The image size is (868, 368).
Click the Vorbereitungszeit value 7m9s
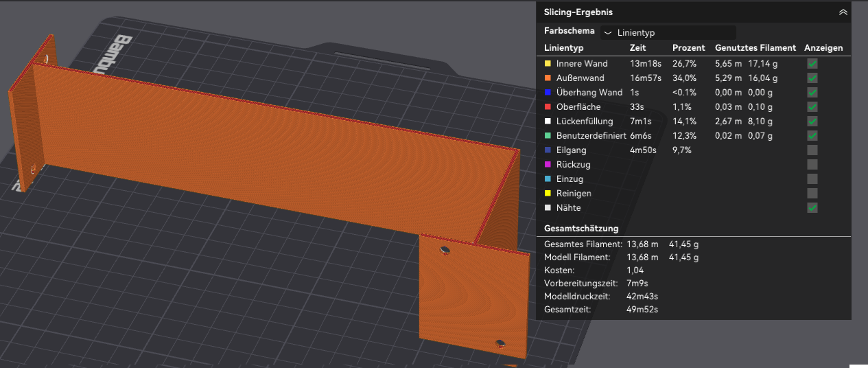tap(637, 284)
